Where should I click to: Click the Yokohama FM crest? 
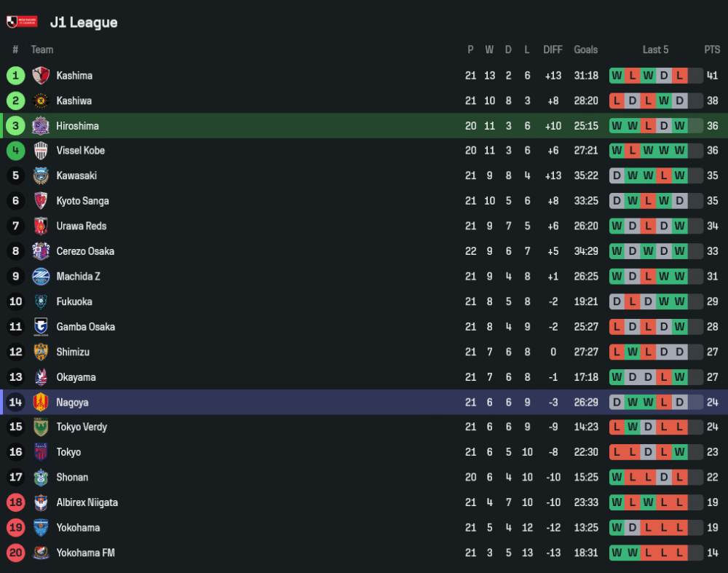click(x=41, y=553)
